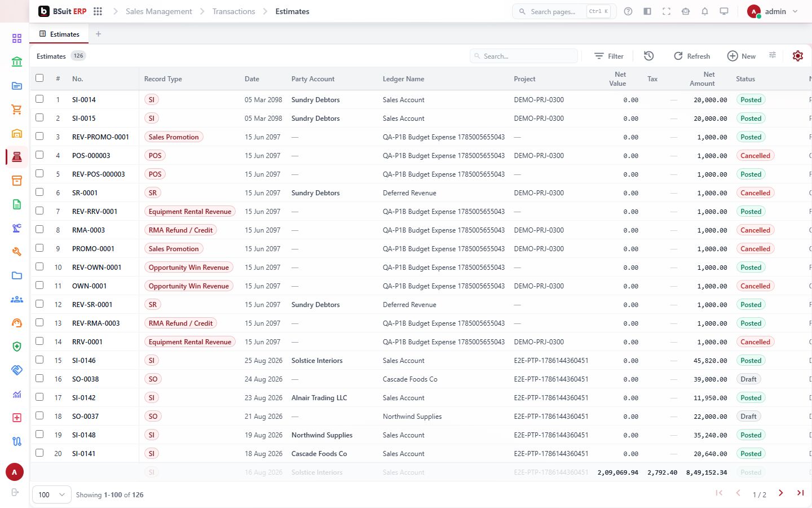Select checkbox for SI-0141 row
The width and height of the screenshot is (812, 508).
(x=39, y=453)
